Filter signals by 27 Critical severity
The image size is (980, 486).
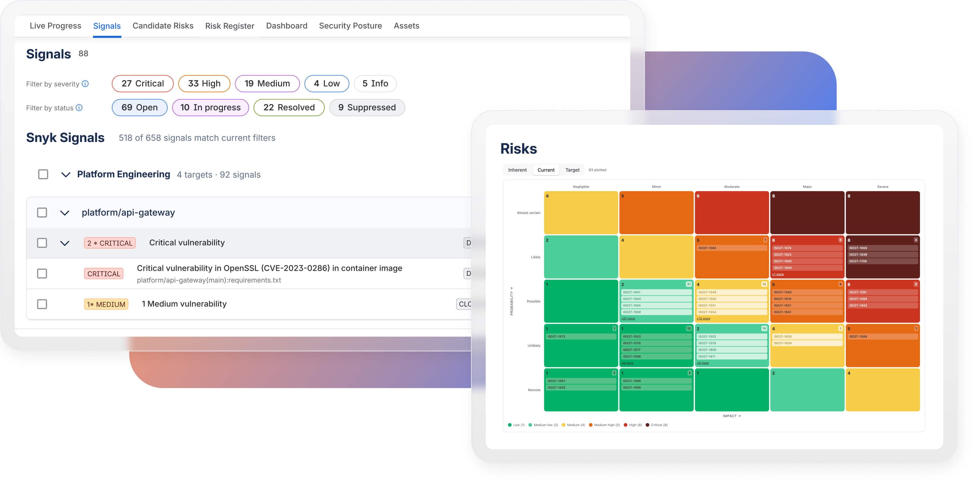143,83
